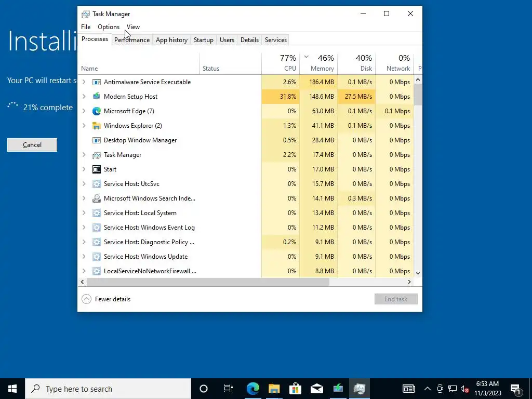Click the Service Host: Diagnostic Policy icon
Screen dimensions: 532x399
point(96,242)
